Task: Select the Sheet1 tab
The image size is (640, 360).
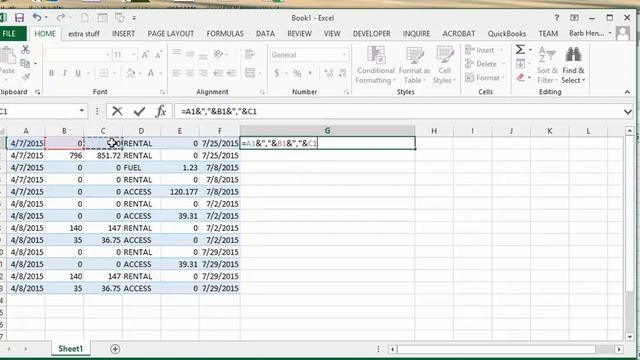Action: click(71, 349)
